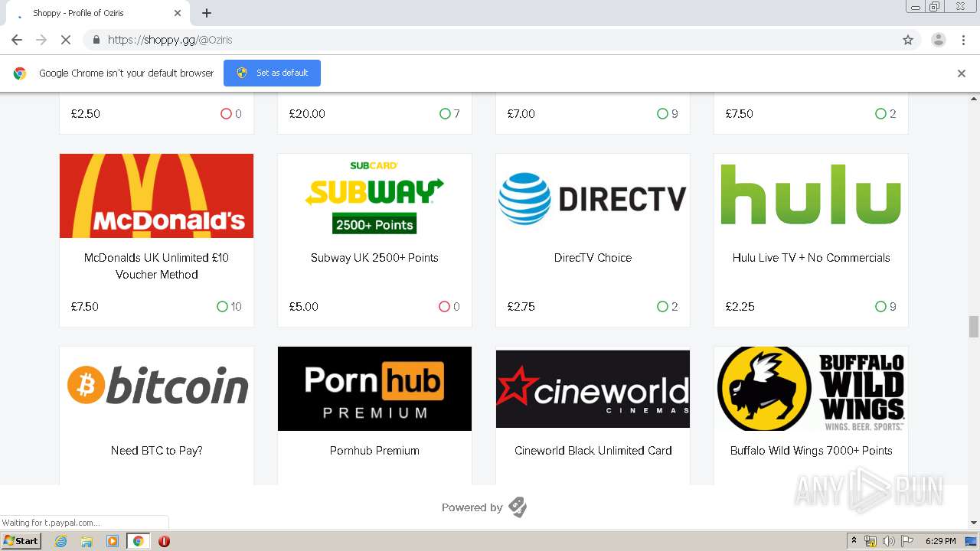The height and width of the screenshot is (551, 980).
Task: Go back to the previous page
Action: pyautogui.click(x=17, y=40)
